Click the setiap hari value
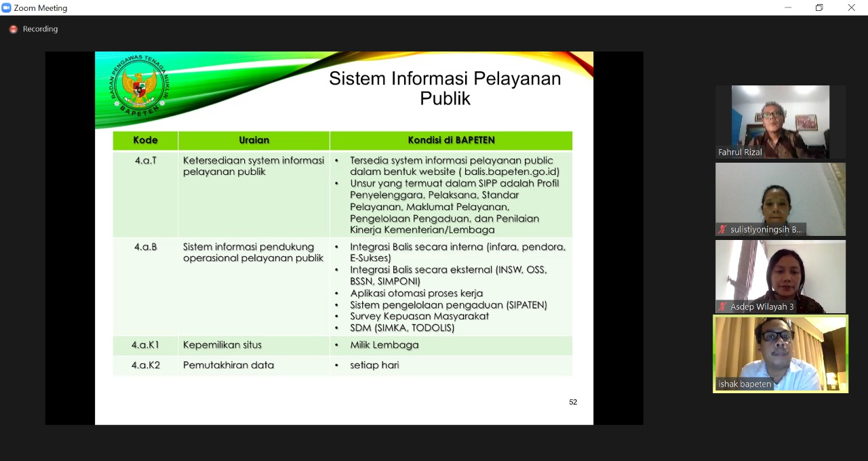 click(374, 365)
